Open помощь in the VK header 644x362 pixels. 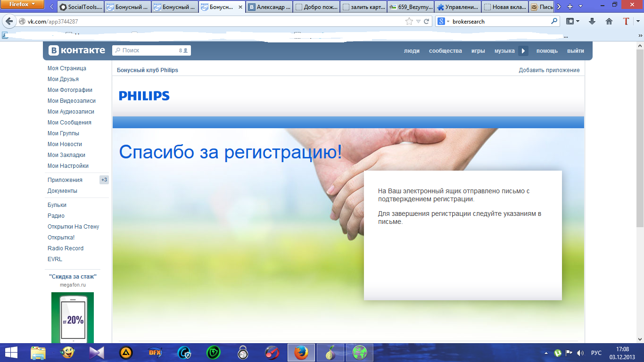pyautogui.click(x=547, y=51)
